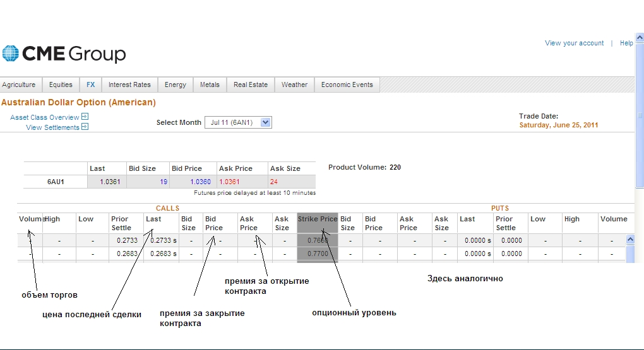The image size is (644, 350).
Task: Select the 1.0361 red ask price value
Action: [x=229, y=182]
